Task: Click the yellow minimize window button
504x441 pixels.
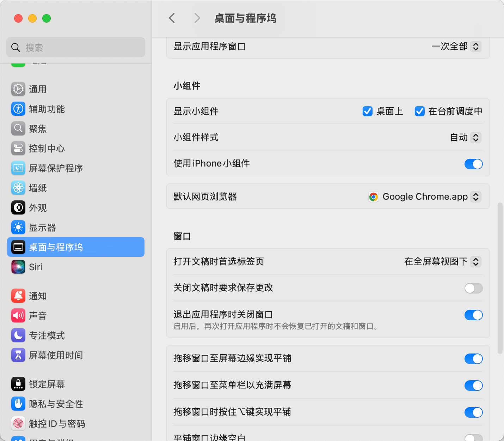Action: pyautogui.click(x=32, y=18)
